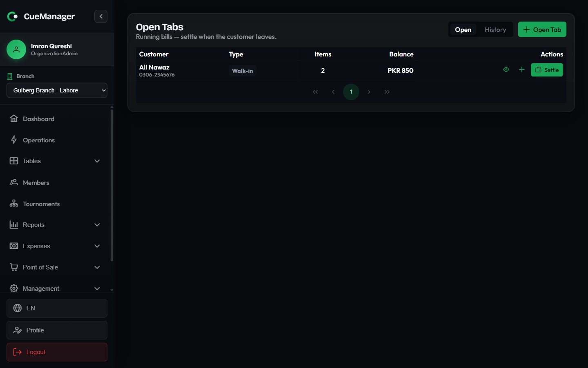Click the Point of Sale cart icon
This screenshot has width=588, height=368.
coord(14,267)
